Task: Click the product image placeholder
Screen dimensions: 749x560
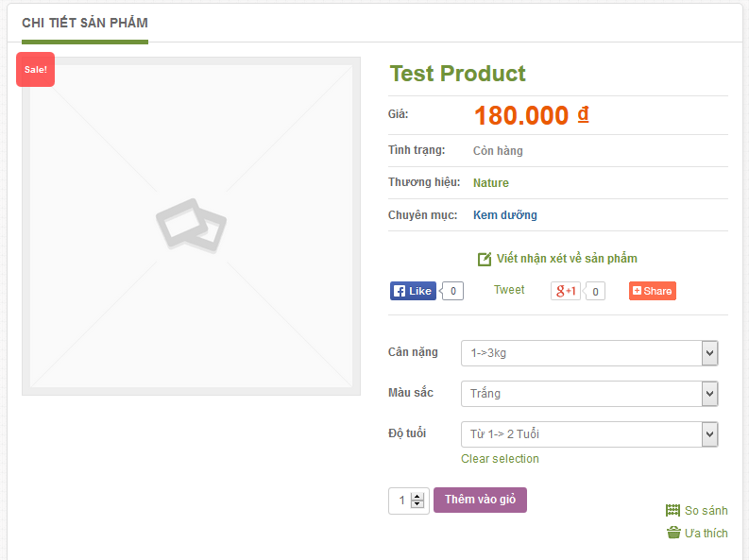Action: (x=191, y=227)
